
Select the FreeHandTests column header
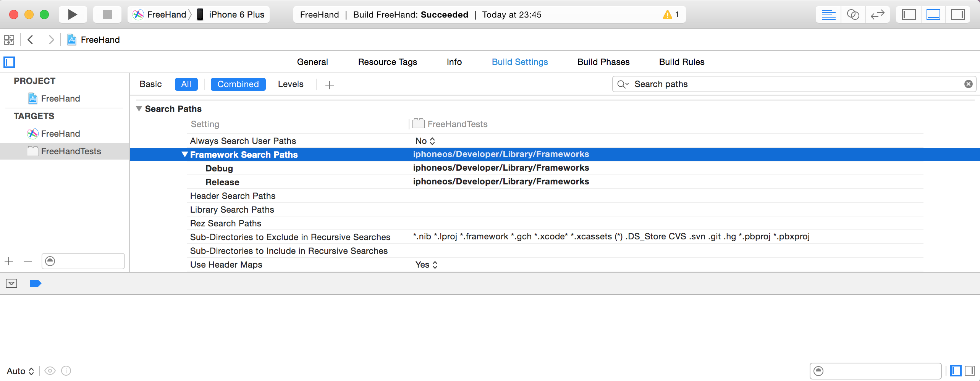click(x=450, y=124)
